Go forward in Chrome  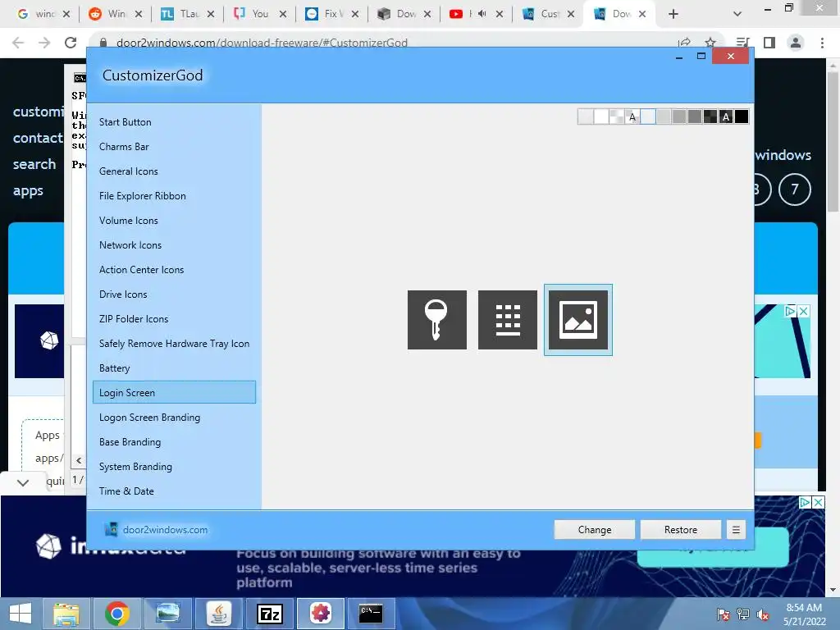pyautogui.click(x=44, y=43)
